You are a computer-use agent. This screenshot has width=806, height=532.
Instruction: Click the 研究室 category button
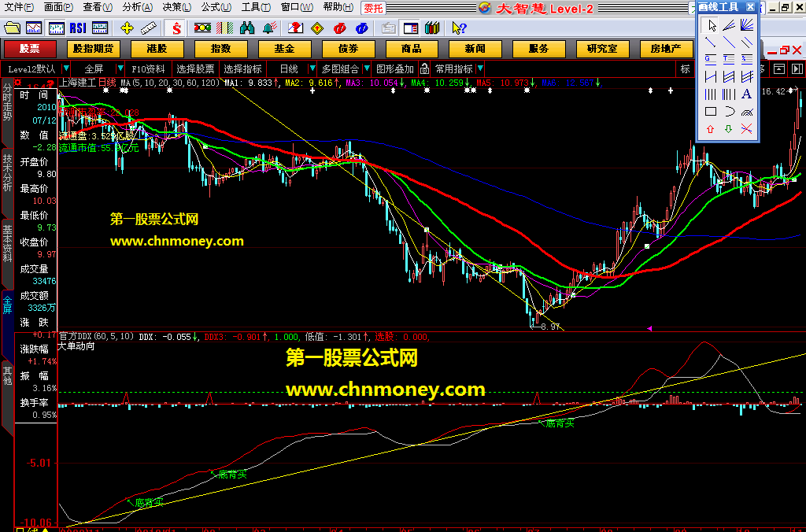tap(602, 49)
